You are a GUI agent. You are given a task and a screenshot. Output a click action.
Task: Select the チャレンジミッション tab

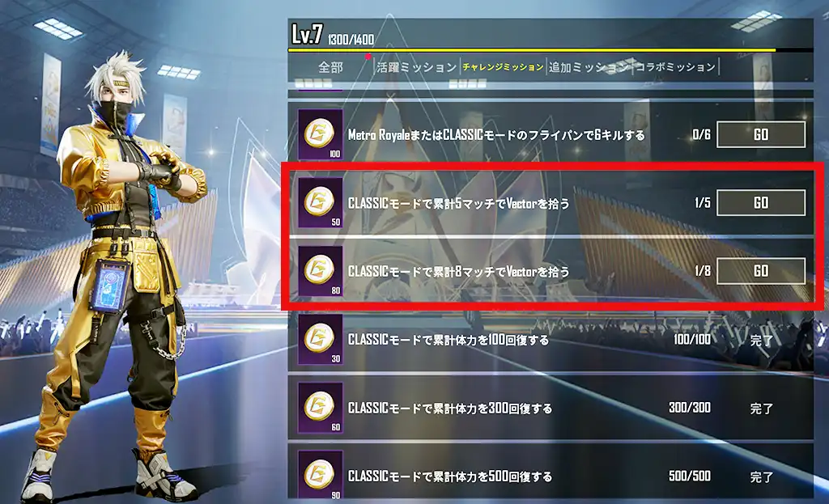(x=503, y=67)
